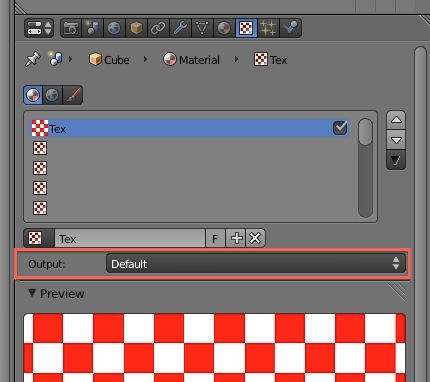Open the Output Default dropdown

click(x=256, y=264)
